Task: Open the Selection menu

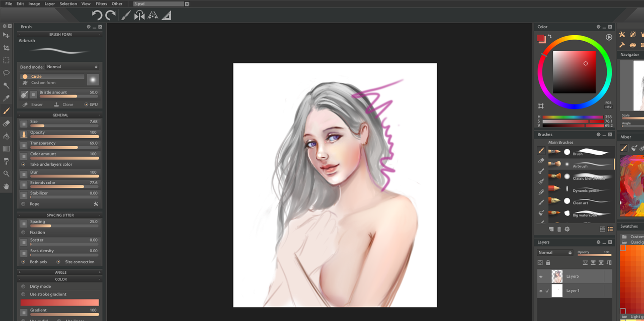Action: pyautogui.click(x=68, y=4)
